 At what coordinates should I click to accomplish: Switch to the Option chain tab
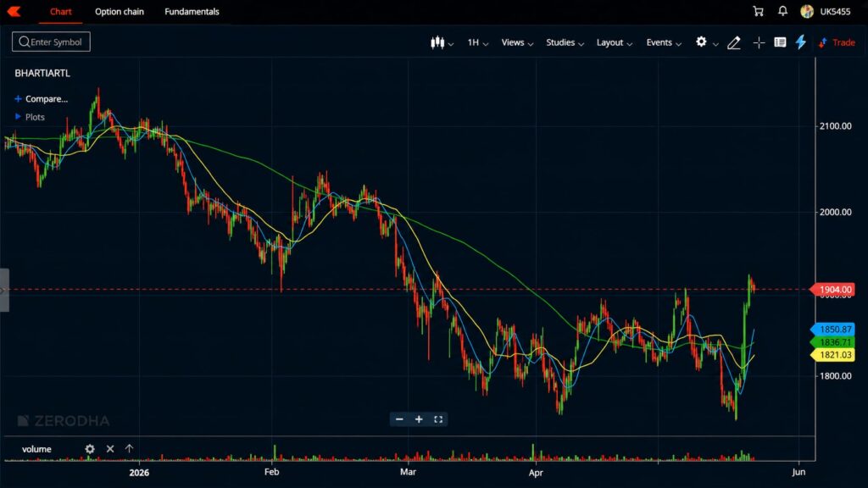pos(119,12)
